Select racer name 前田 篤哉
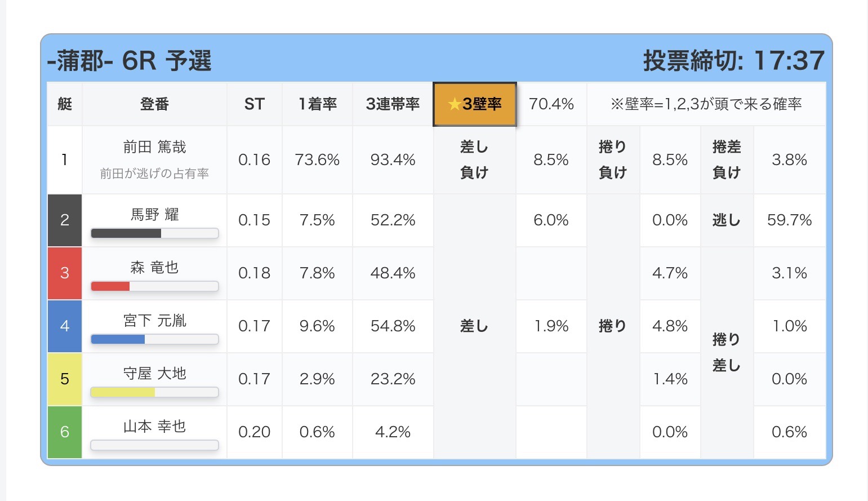 point(154,147)
